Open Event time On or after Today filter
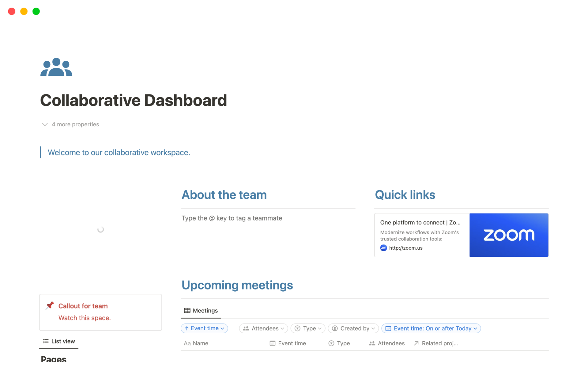Viewport: 588px width, 368px height. pos(431,328)
